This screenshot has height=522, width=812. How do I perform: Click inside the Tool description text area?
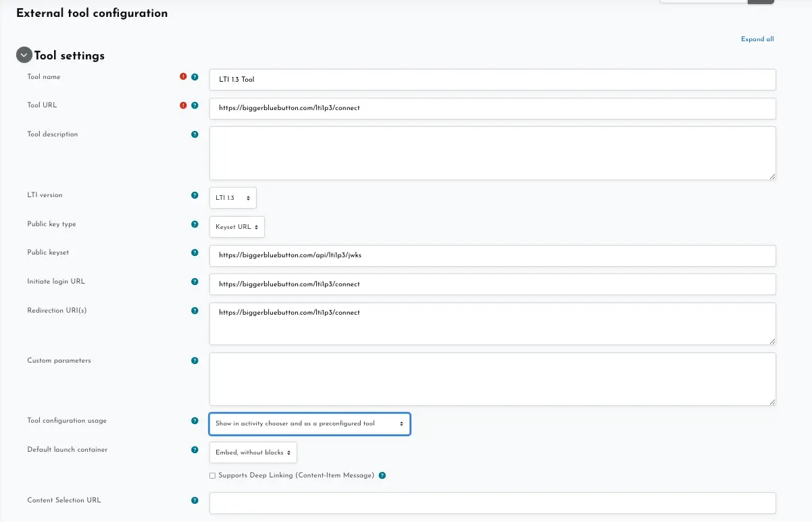[492, 153]
